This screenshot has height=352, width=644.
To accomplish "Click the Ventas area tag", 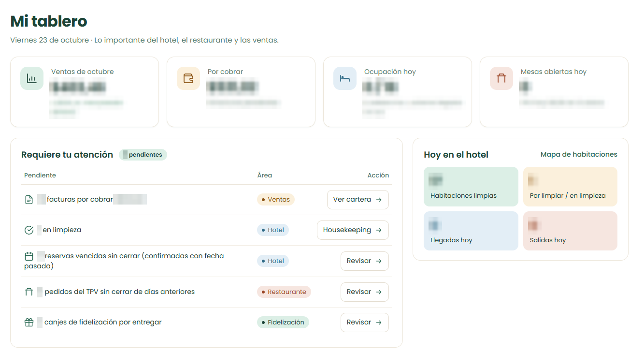I will pos(276,200).
